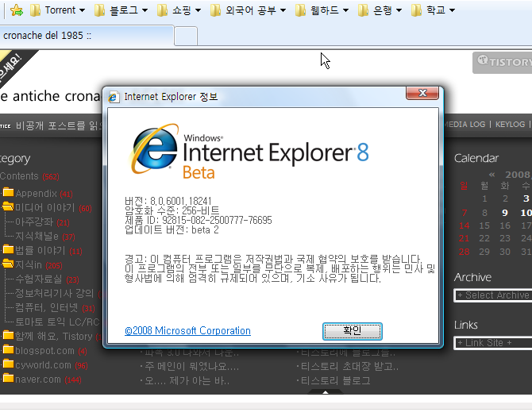Select the cronache del 1985 browser tab
Screen dimensions: 532x420
87,35
